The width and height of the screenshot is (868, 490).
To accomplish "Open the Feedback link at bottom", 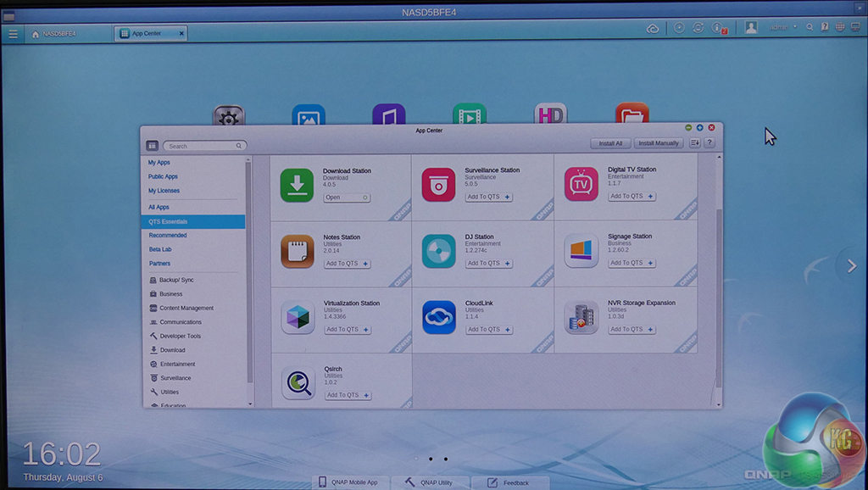I will (x=509, y=483).
